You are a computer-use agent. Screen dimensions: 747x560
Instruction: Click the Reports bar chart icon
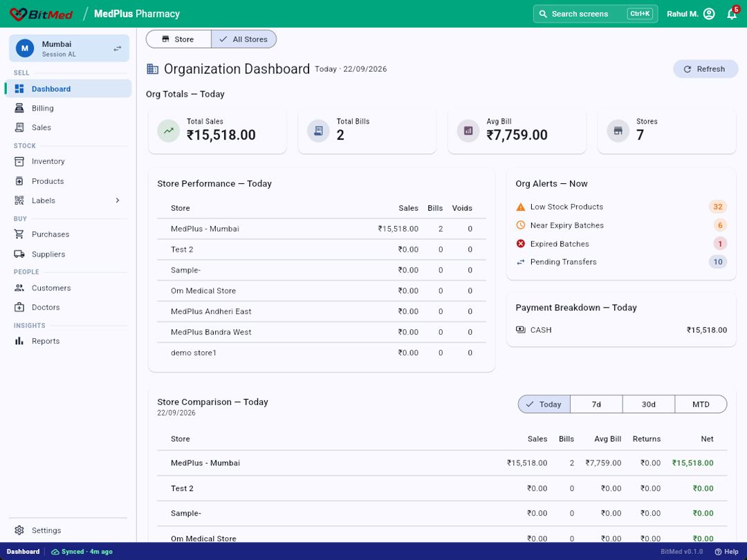click(x=19, y=341)
